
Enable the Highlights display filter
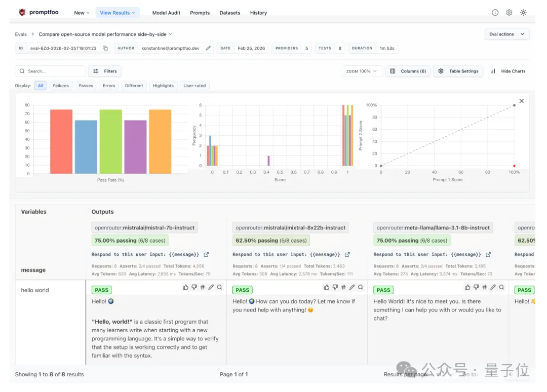[x=163, y=86]
